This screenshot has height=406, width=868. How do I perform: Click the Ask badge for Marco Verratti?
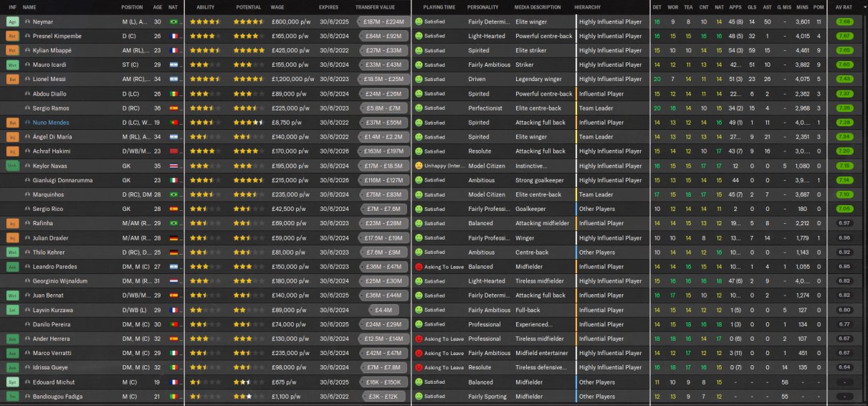click(12, 353)
